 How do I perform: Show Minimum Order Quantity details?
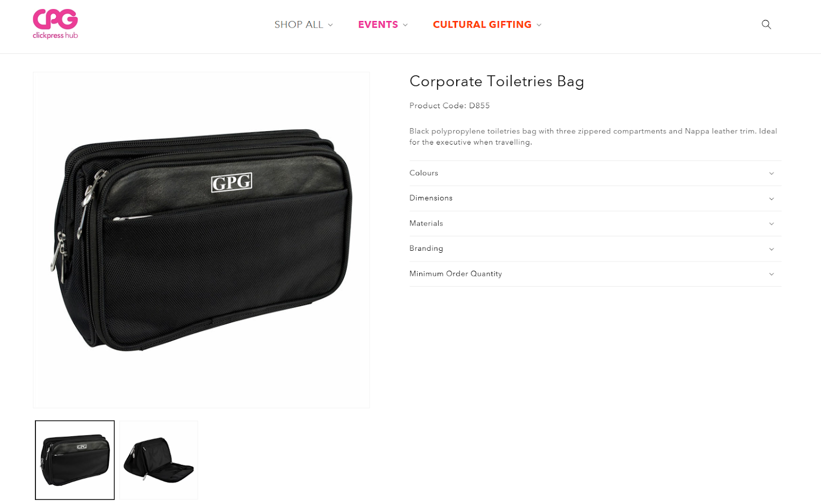tap(595, 274)
